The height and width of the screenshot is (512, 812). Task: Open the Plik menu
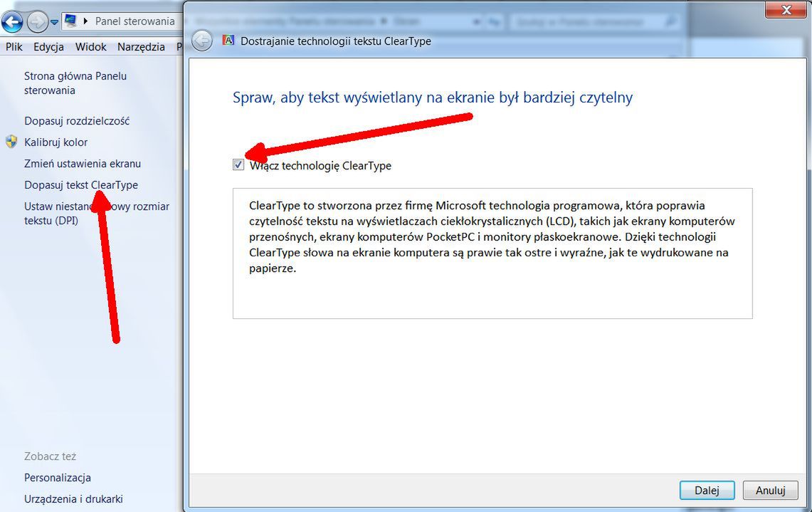pos(14,46)
